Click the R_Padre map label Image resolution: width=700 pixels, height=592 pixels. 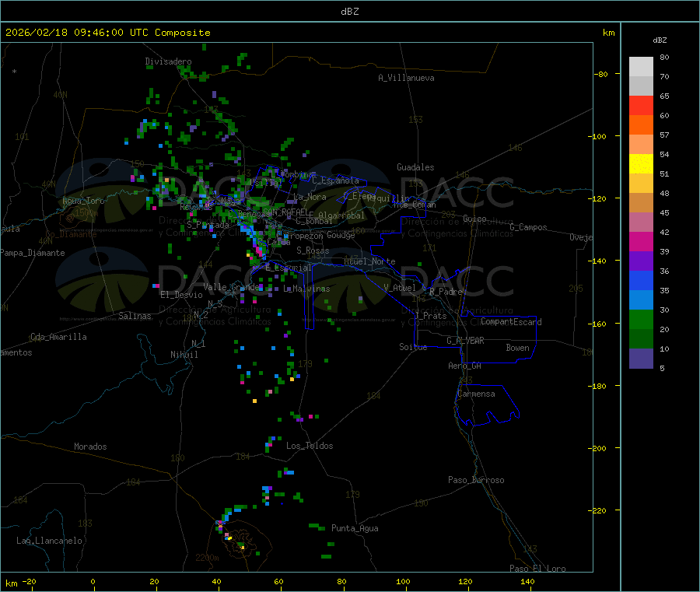(x=446, y=292)
